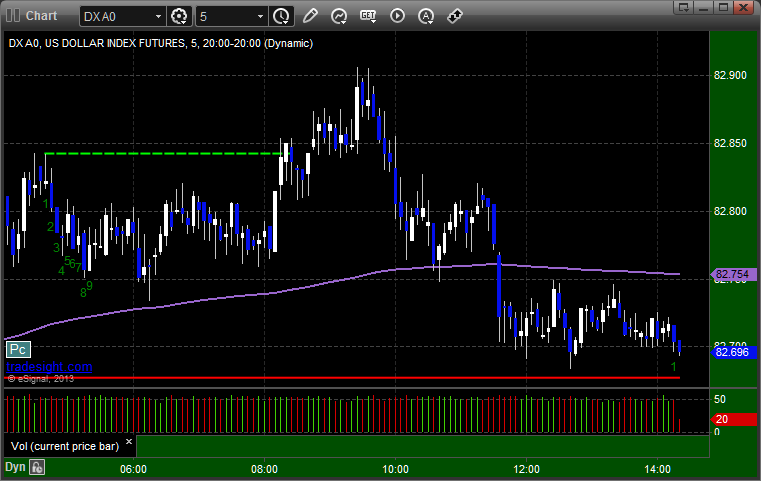
Task: Open the tradesight.com link
Action: [x=49, y=366]
